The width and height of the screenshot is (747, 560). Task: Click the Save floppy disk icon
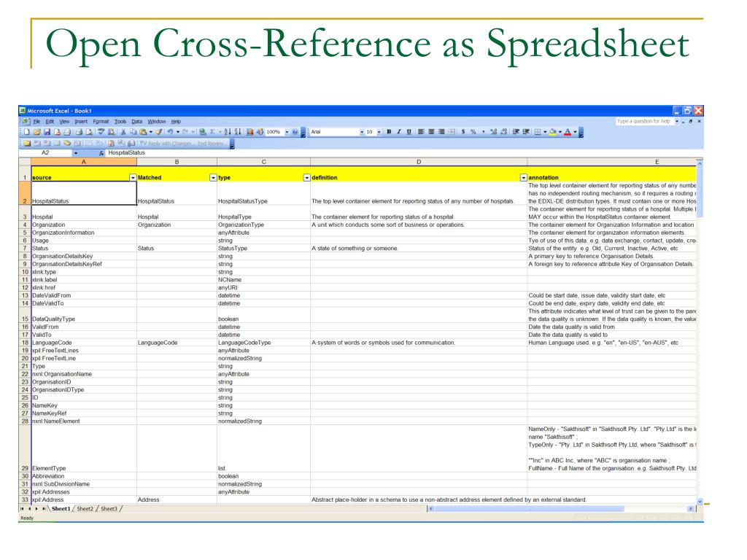point(47,132)
